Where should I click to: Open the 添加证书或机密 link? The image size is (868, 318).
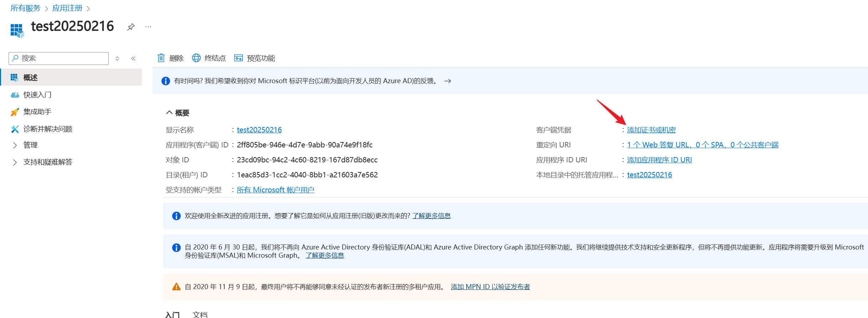coord(651,130)
